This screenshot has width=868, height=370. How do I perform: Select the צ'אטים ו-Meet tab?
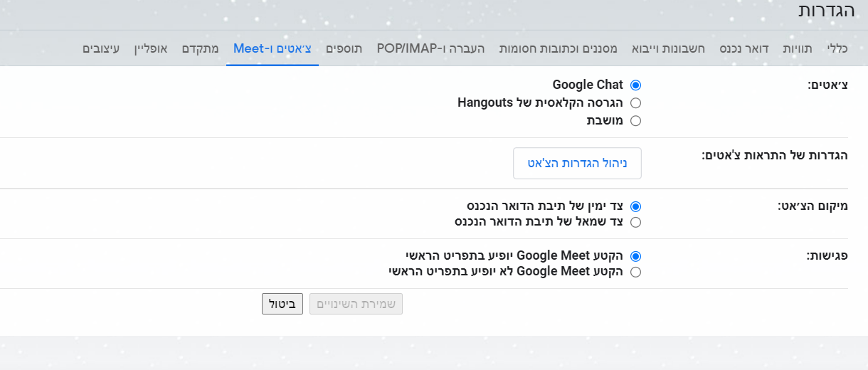click(272, 48)
